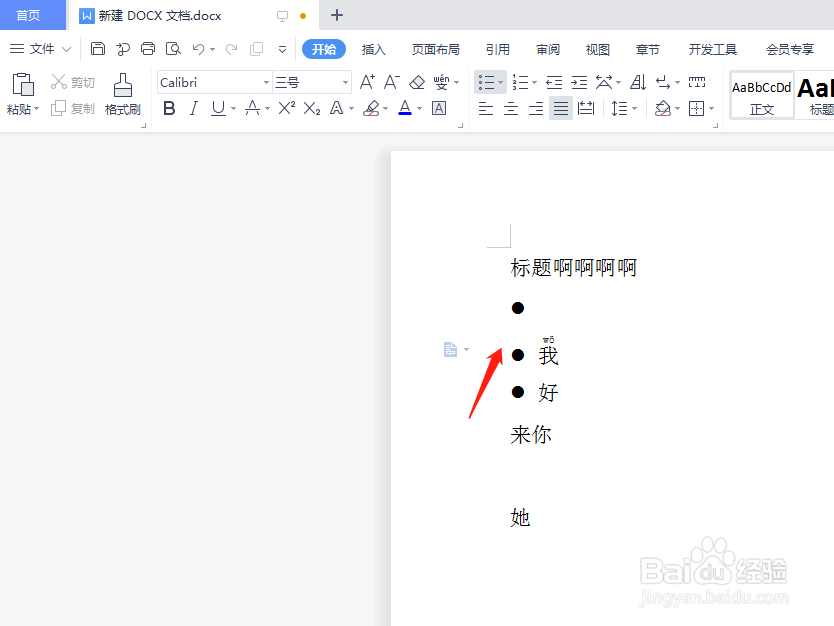The width and height of the screenshot is (834, 626).
Task: Select the Format Painter (格式刷) tool
Action: coord(122,95)
